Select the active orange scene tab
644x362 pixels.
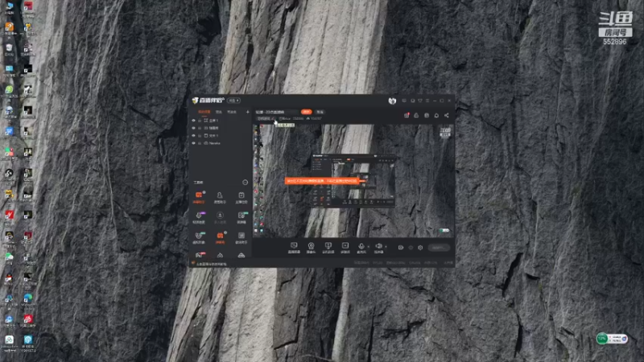click(x=204, y=112)
